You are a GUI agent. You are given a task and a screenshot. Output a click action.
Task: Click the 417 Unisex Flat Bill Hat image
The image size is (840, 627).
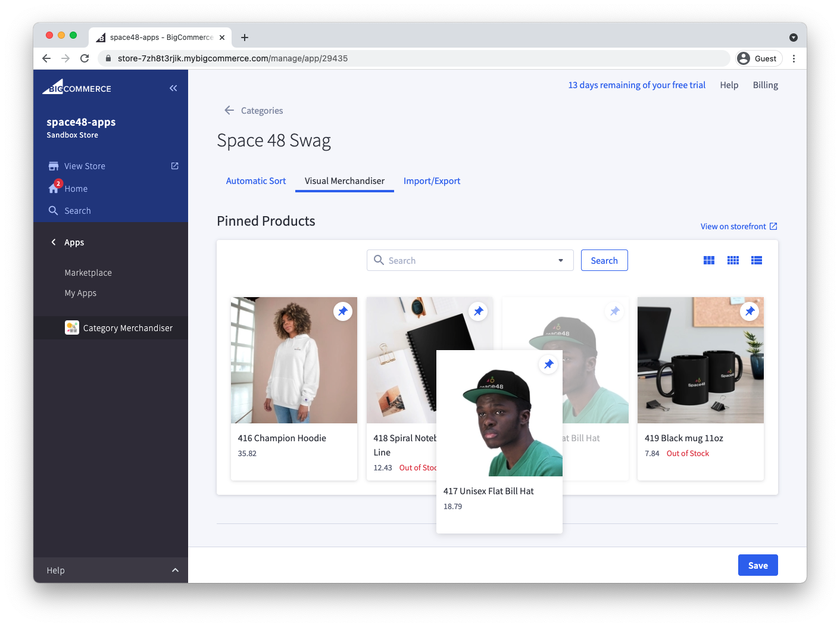click(499, 413)
